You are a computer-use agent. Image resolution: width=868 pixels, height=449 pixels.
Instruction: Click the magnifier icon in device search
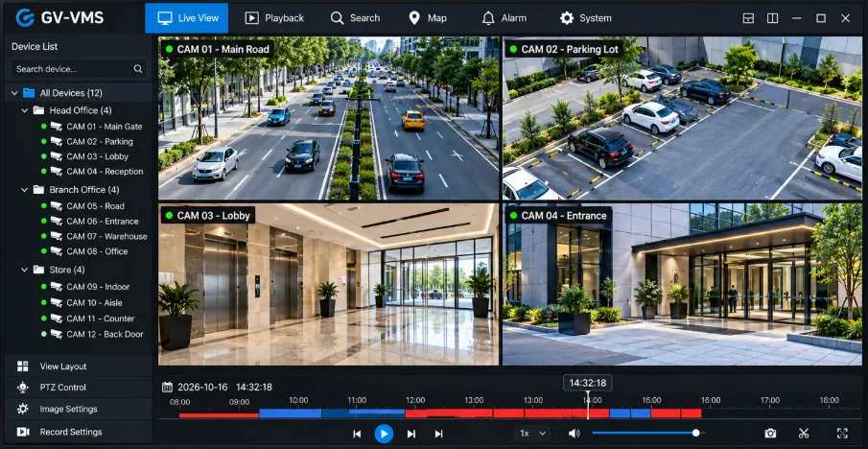coord(138,69)
